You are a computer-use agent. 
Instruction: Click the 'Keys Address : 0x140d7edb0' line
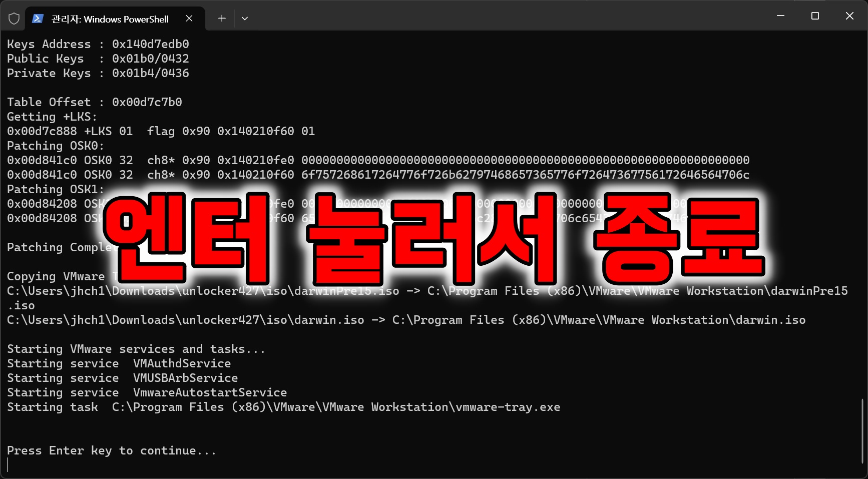[98, 44]
